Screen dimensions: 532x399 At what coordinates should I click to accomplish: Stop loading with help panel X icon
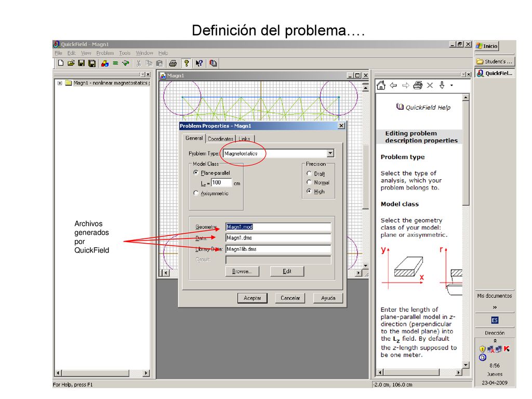(x=430, y=85)
